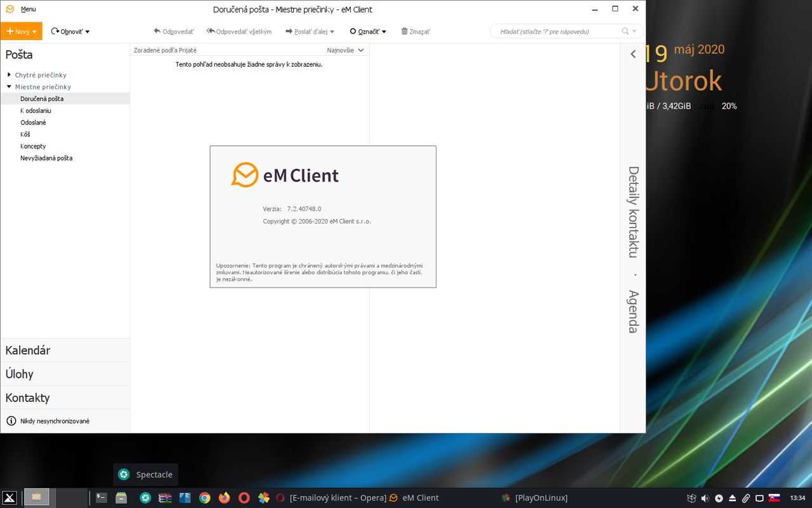
Task: Click the Dropbox-like tray box icon
Action: [x=691, y=498]
